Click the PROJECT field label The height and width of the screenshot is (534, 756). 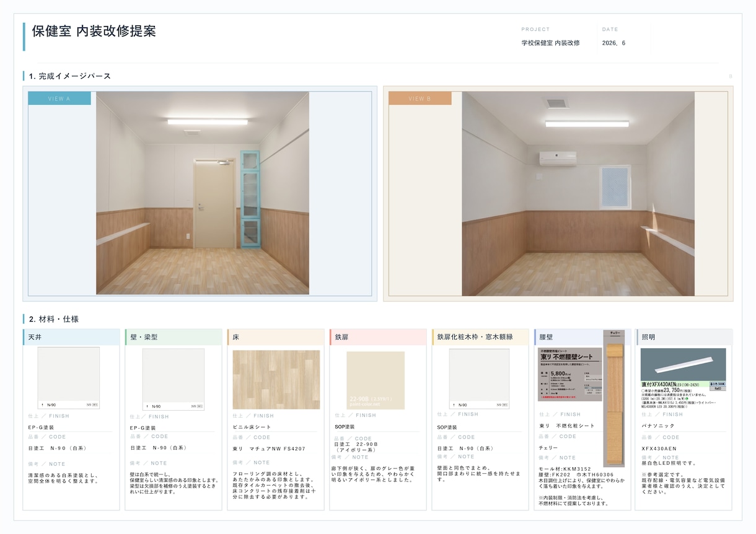(x=535, y=29)
